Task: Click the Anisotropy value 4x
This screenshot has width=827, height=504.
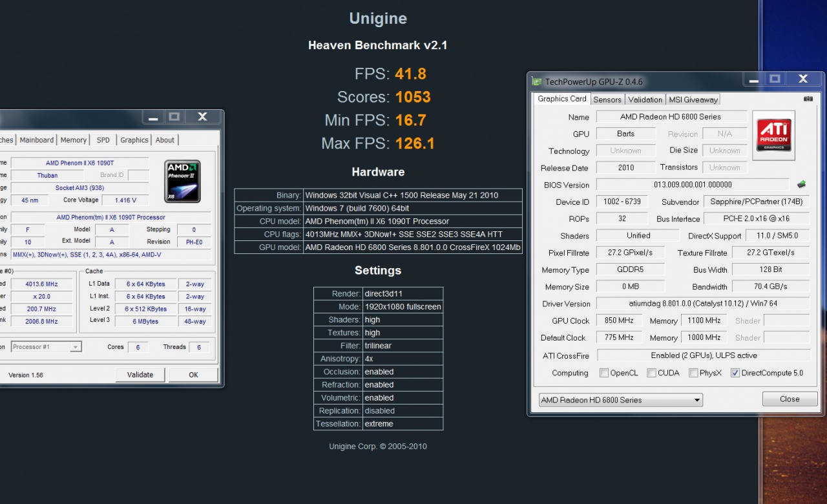Action: [x=369, y=359]
